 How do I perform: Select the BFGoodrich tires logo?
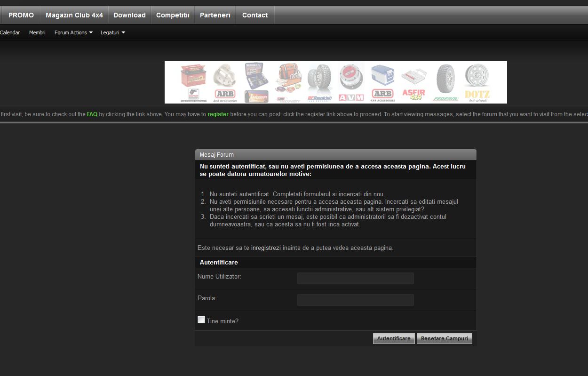tap(320, 82)
